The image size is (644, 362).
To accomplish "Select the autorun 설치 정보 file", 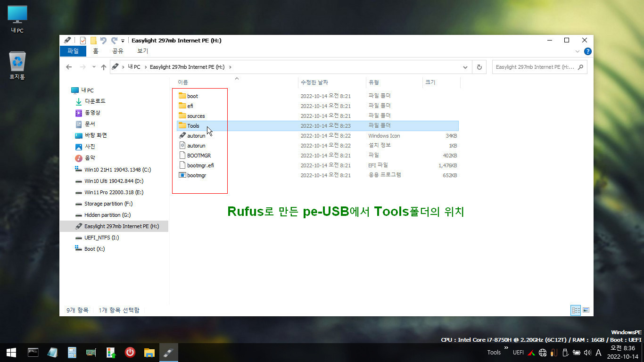I will tap(196, 146).
